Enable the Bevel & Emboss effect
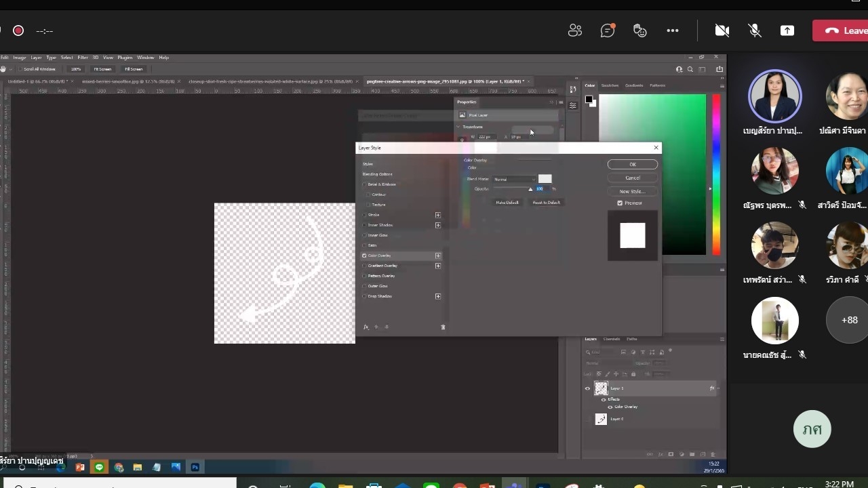The width and height of the screenshot is (868, 488). 364,184
